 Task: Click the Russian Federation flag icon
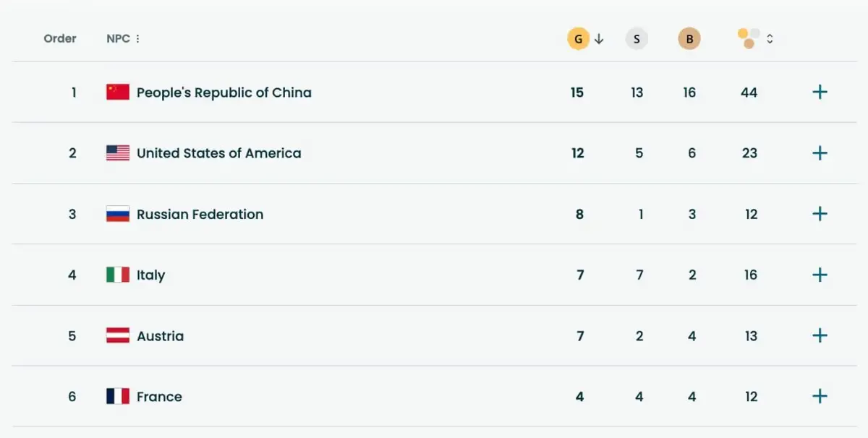pos(118,214)
